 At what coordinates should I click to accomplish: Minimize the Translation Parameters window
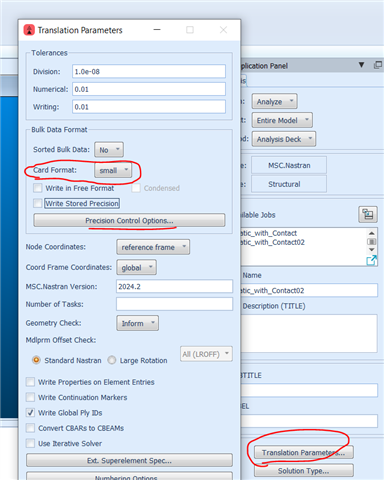click(x=157, y=30)
